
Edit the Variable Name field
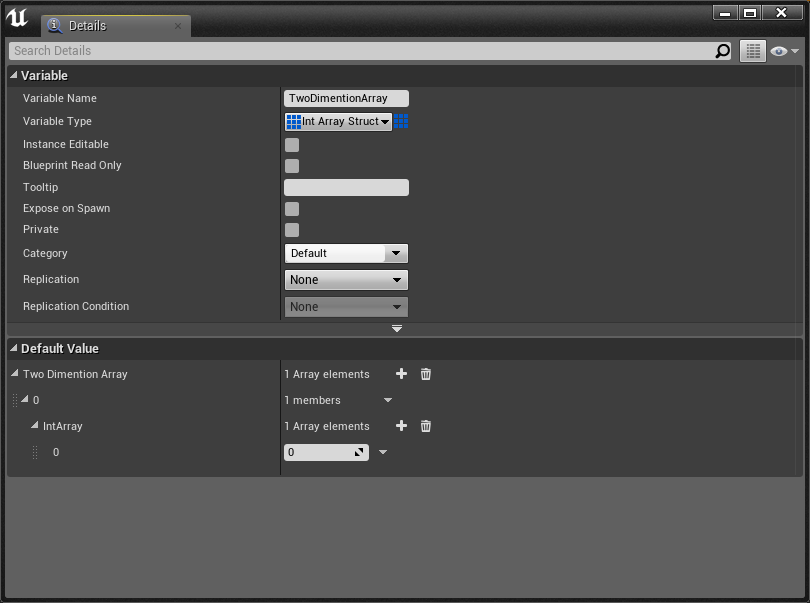(x=346, y=98)
